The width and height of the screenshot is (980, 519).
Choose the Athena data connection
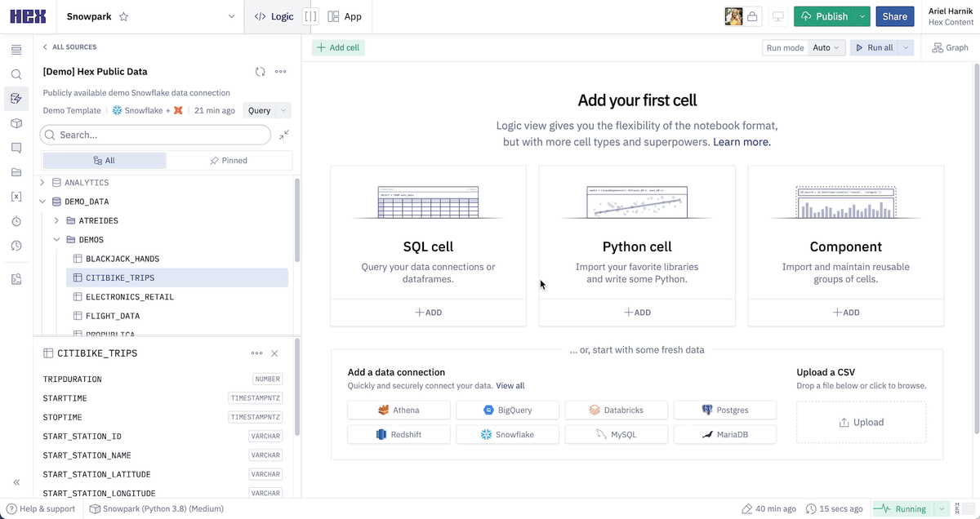pos(399,410)
